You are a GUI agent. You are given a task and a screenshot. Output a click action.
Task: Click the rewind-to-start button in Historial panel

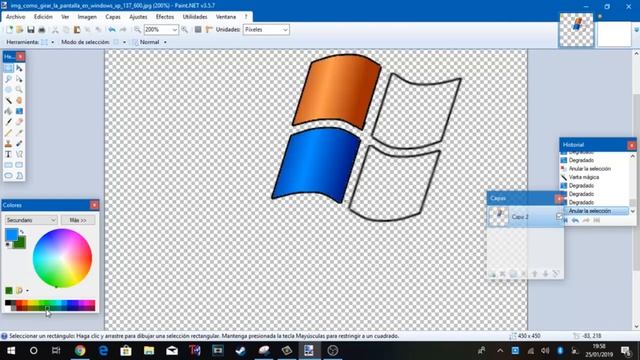565,220
